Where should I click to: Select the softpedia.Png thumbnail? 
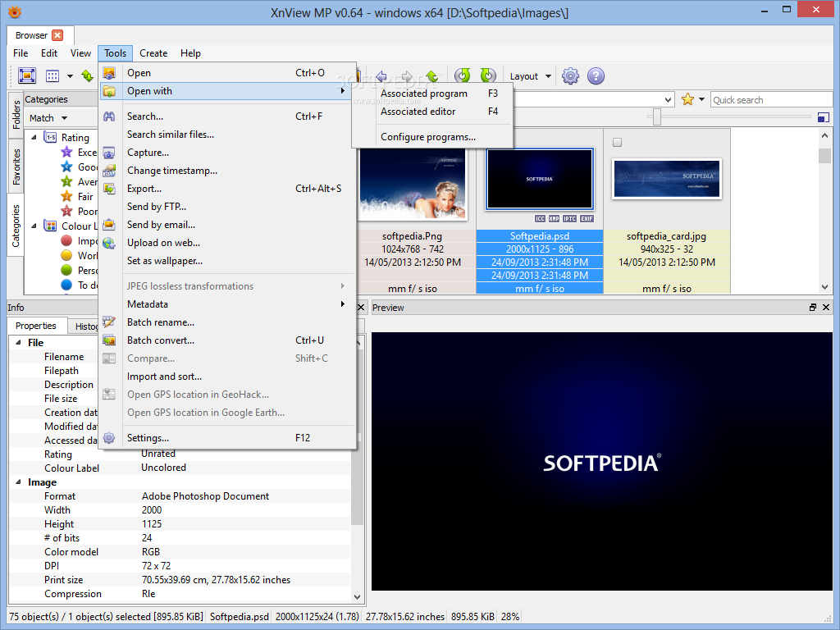click(413, 185)
